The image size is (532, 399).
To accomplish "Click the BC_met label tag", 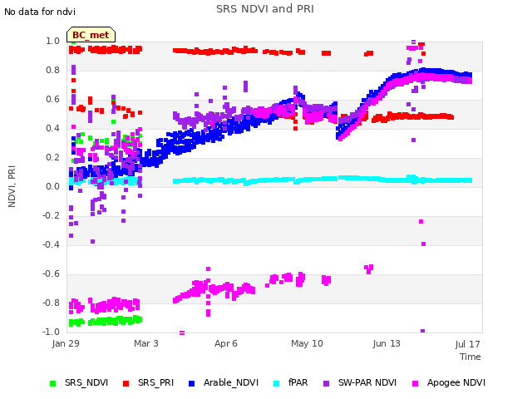I will pyautogui.click(x=91, y=35).
